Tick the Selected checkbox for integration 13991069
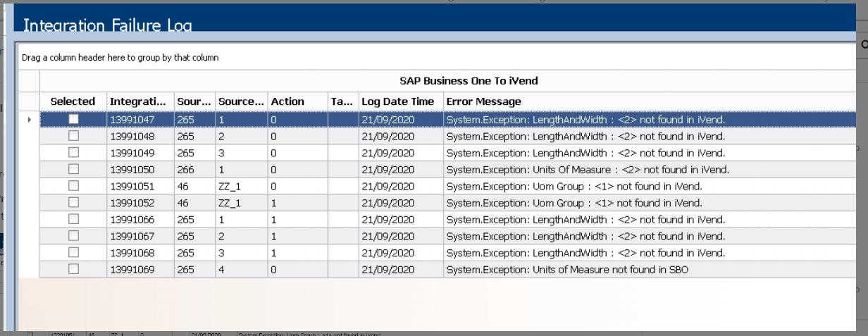The width and height of the screenshot is (868, 336). tap(73, 269)
